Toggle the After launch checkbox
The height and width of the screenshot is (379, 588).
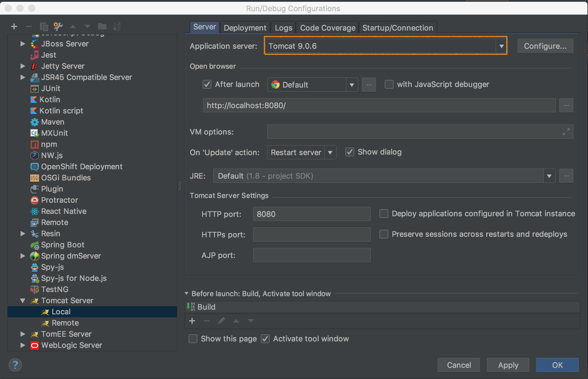[x=207, y=84]
